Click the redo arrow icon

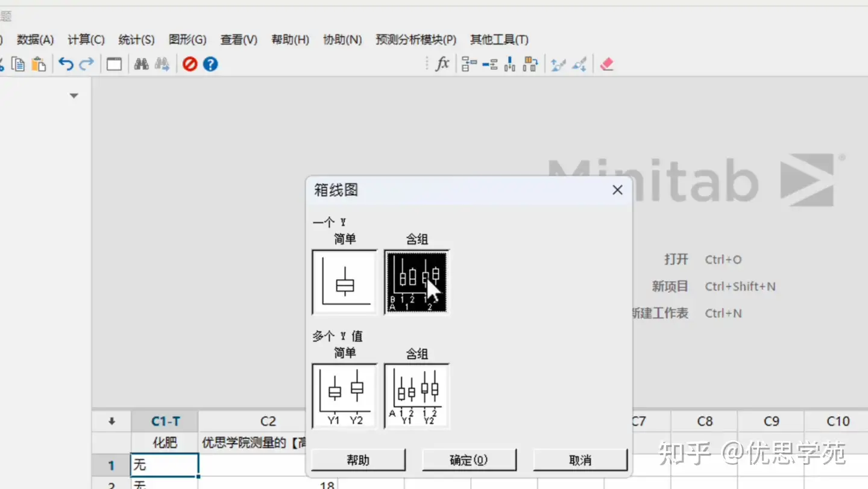pyautogui.click(x=86, y=63)
